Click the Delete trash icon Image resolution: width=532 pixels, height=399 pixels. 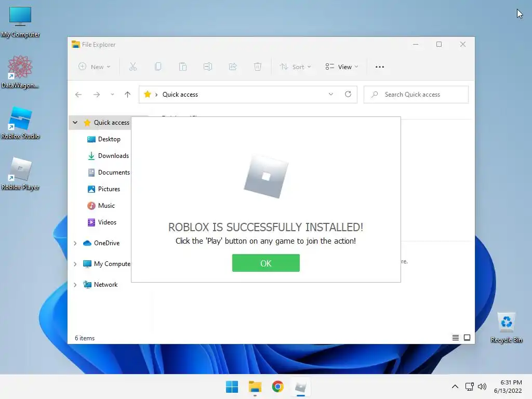pyautogui.click(x=258, y=67)
